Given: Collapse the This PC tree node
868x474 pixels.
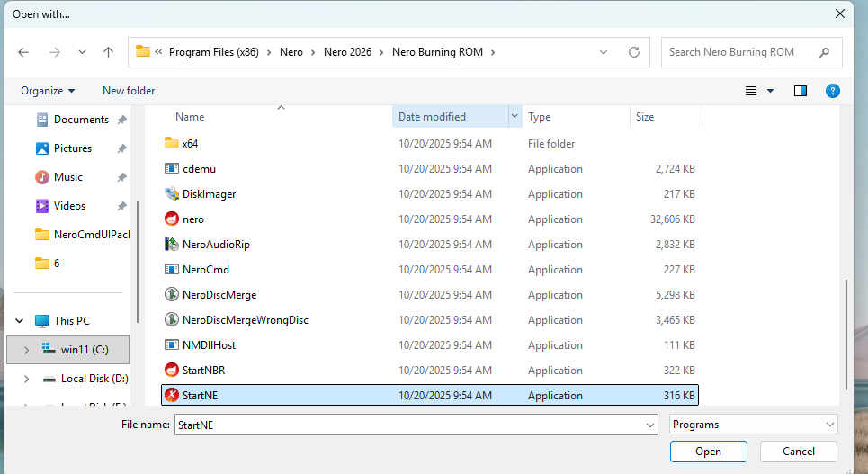Looking at the screenshot, I should 20,320.
